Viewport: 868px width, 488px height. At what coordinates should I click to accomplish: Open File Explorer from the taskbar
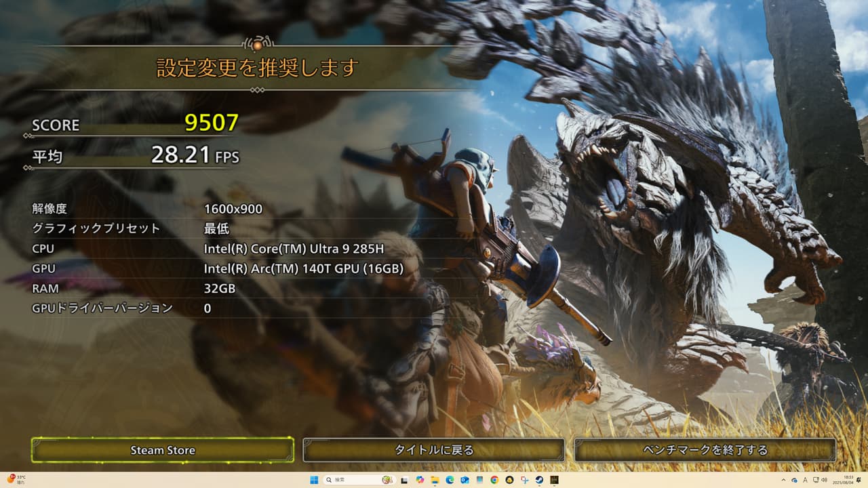(435, 480)
